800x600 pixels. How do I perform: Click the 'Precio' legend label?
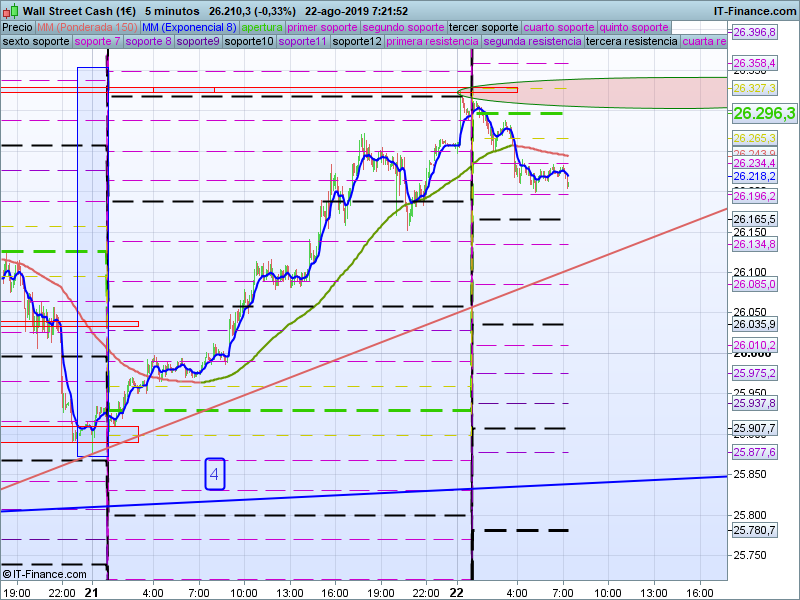[17, 27]
